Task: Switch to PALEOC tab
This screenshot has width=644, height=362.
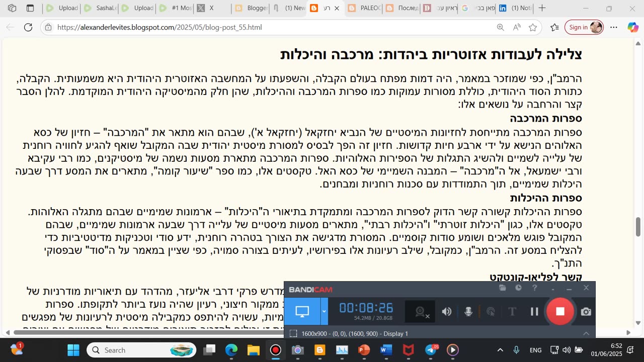Action: point(364,8)
